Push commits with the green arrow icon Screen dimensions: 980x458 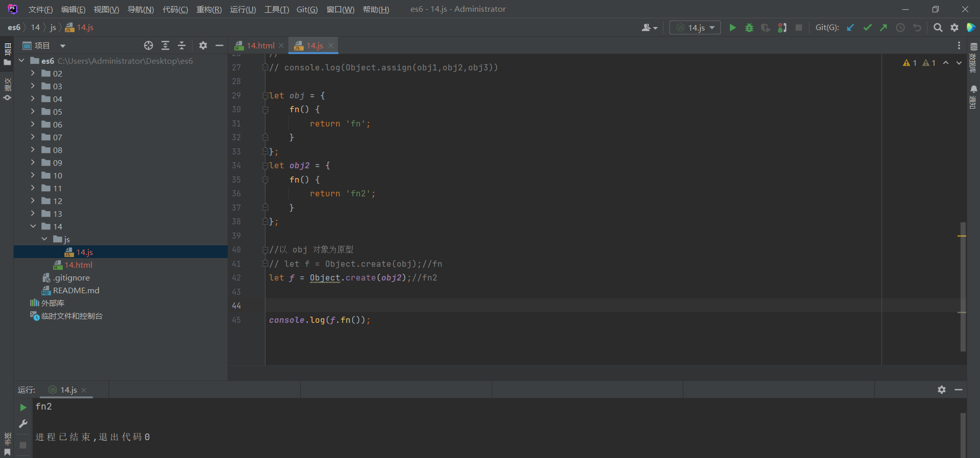[884, 28]
